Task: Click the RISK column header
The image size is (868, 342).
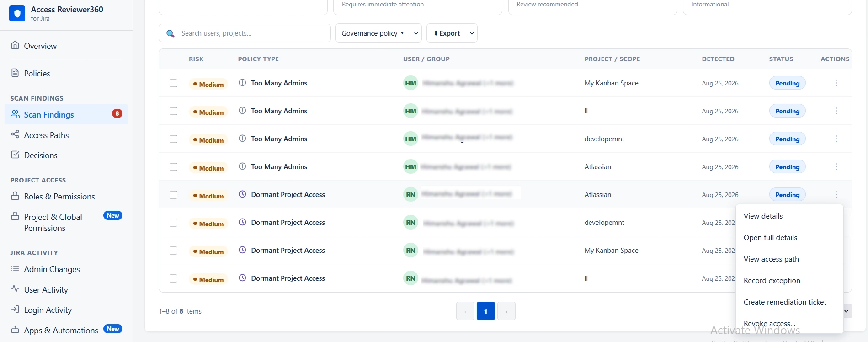Action: tap(196, 59)
